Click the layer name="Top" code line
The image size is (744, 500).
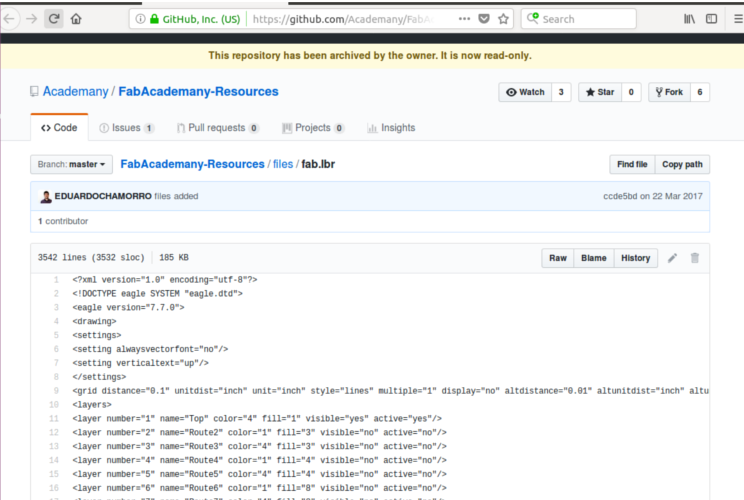click(257, 418)
